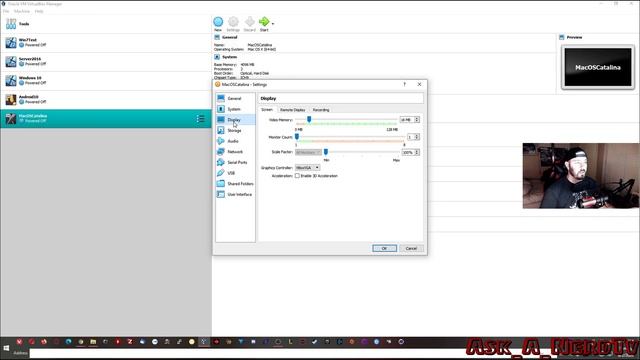Select the Display settings category
This screenshot has width=640, height=360.
pyautogui.click(x=235, y=120)
